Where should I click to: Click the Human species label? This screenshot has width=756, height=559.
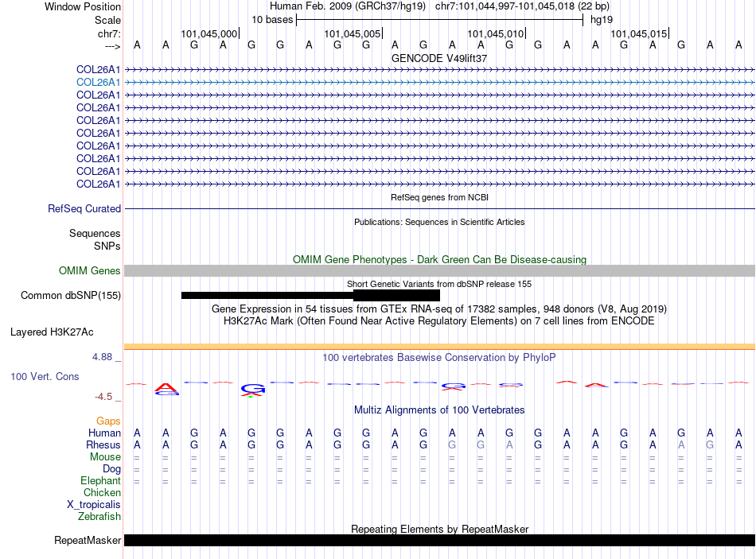pos(104,433)
